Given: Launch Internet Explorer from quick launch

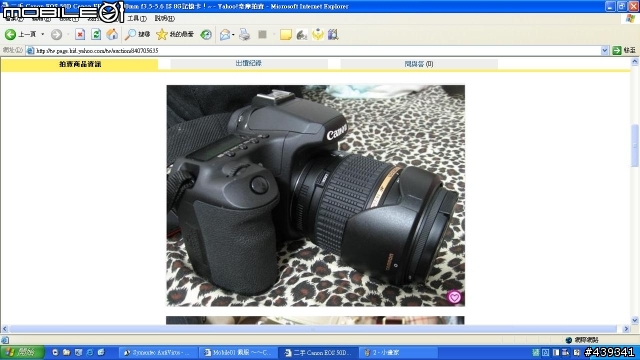Looking at the screenshot, I should [x=90, y=352].
